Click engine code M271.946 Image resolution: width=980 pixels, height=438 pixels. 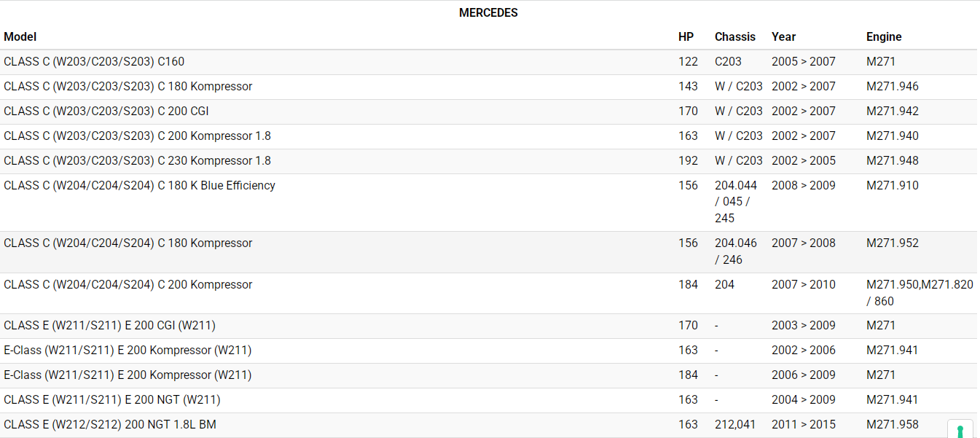pyautogui.click(x=892, y=87)
